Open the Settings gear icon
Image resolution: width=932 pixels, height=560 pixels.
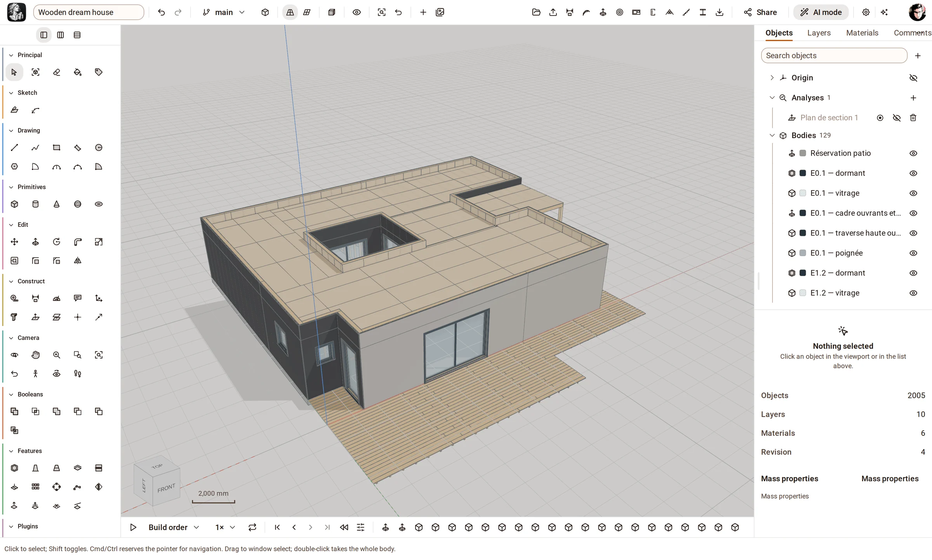point(866,12)
